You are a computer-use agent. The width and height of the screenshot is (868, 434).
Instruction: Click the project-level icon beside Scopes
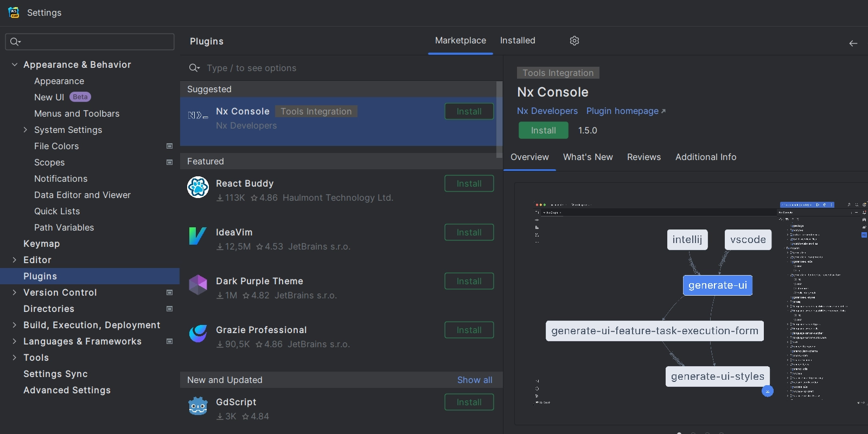(x=169, y=162)
